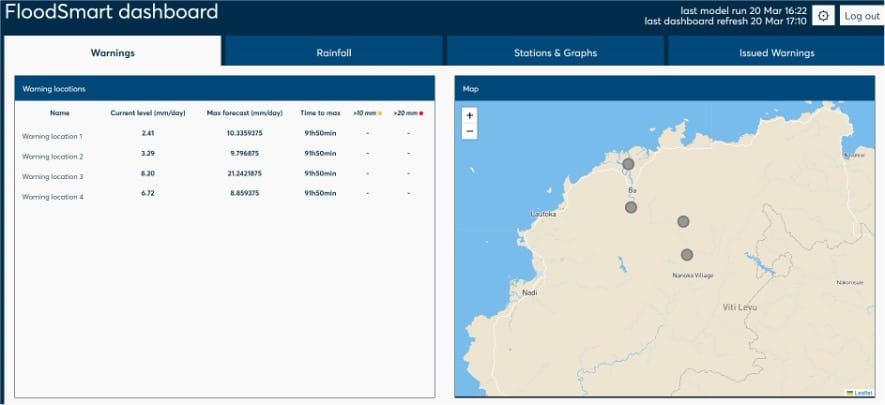Zoom out on the map
This screenshot has height=405, width=885.
(x=470, y=132)
